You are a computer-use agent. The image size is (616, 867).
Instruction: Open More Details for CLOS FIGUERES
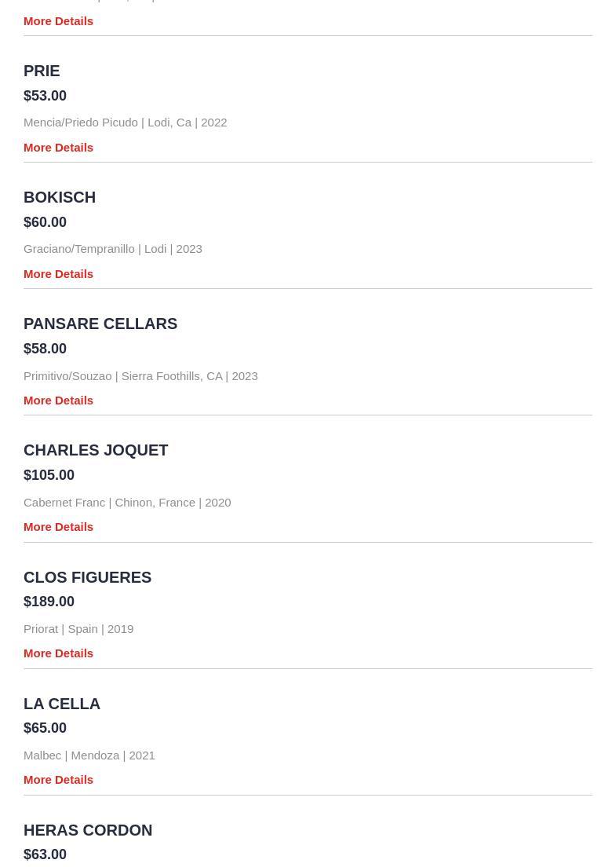[58, 653]
